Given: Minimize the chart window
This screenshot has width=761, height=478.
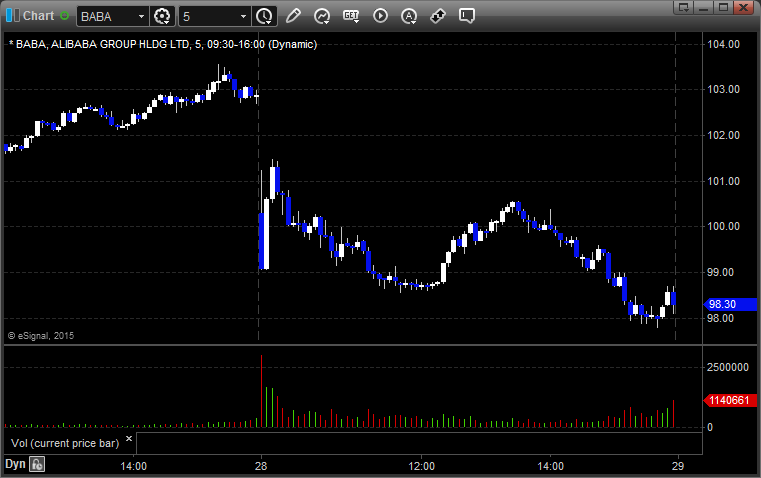Looking at the screenshot, I should [703, 7].
